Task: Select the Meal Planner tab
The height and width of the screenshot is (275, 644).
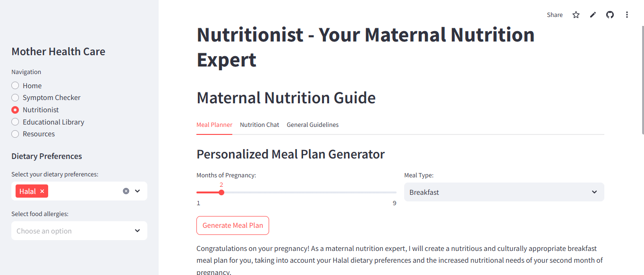Action: click(214, 125)
